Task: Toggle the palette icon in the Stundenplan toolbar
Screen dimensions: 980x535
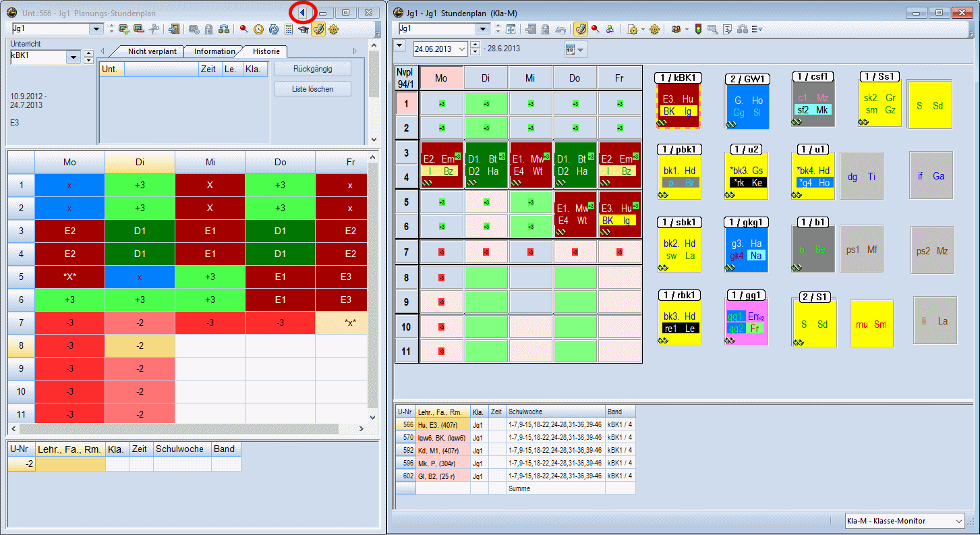Action: pyautogui.click(x=580, y=29)
